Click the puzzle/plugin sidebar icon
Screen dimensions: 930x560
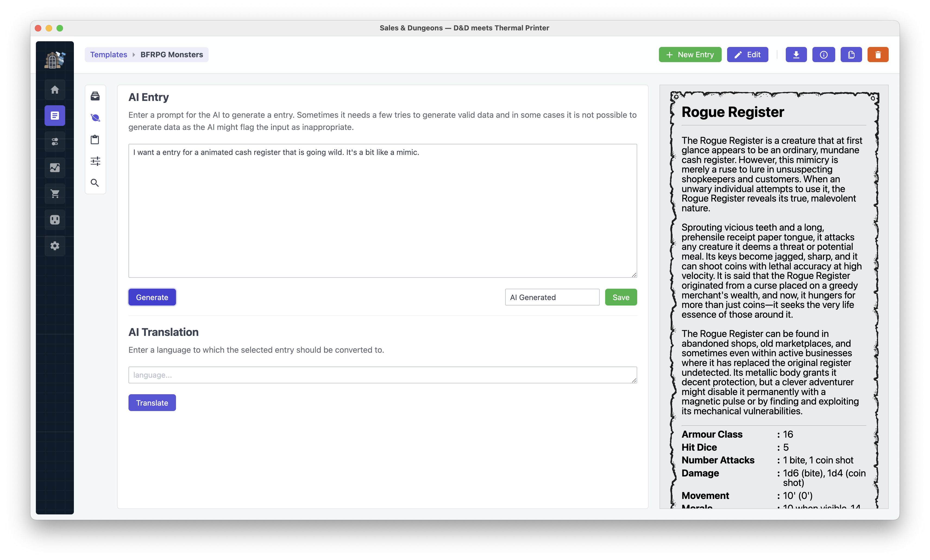pyautogui.click(x=55, y=219)
